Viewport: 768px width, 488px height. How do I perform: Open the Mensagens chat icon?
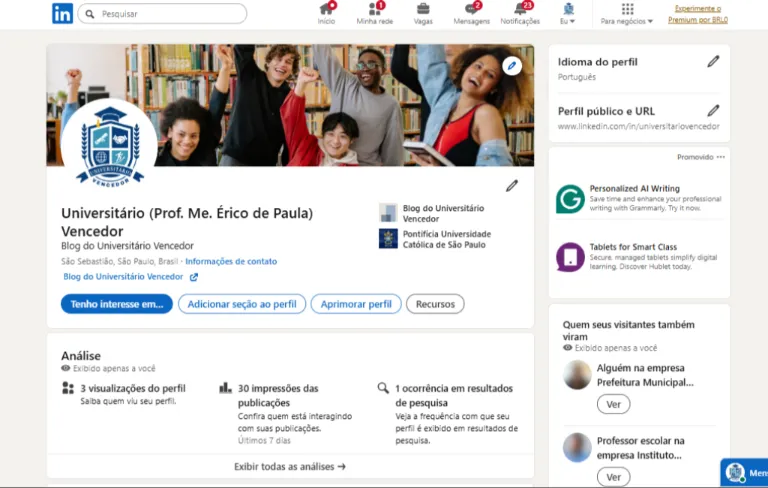(x=471, y=8)
